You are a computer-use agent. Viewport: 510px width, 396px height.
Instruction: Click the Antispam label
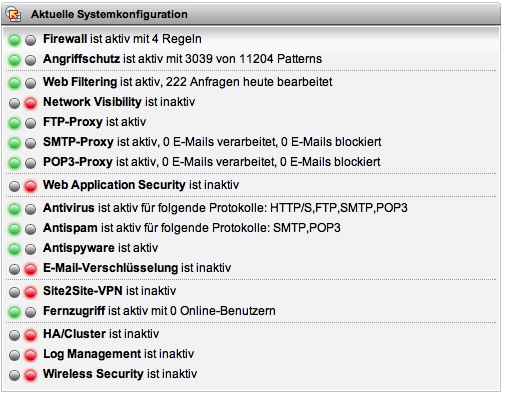pyautogui.click(x=70, y=228)
